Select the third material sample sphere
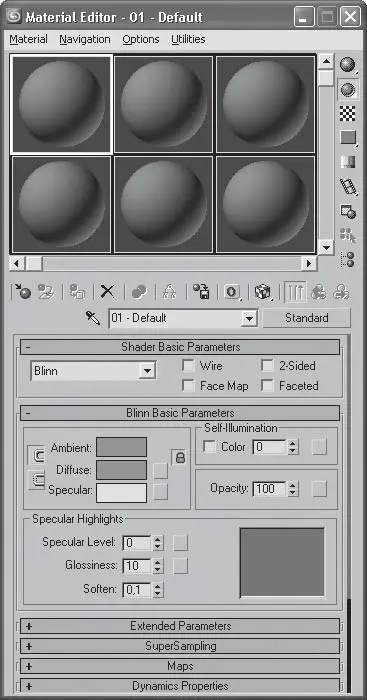 (266, 104)
